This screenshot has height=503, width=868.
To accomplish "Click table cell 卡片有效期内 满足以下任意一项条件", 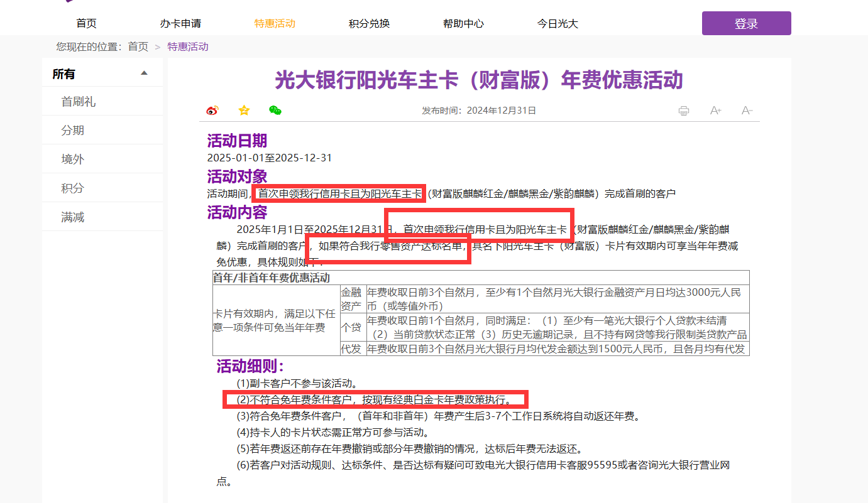I will [x=276, y=321].
